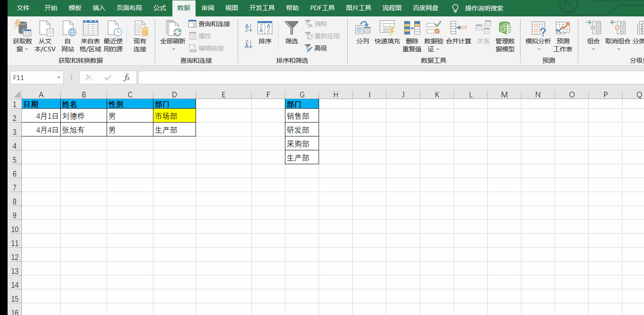Click the 删除重复值 icon

412,29
